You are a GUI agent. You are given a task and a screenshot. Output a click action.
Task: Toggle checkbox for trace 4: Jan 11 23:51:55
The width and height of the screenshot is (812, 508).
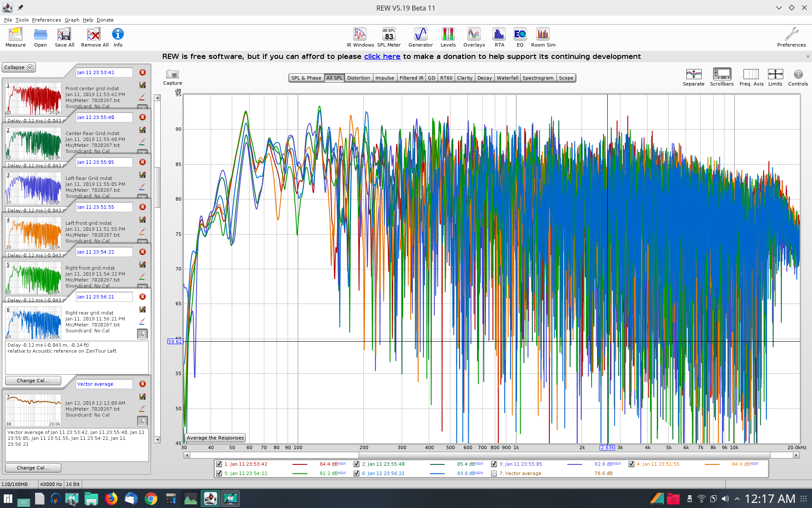pyautogui.click(x=631, y=464)
